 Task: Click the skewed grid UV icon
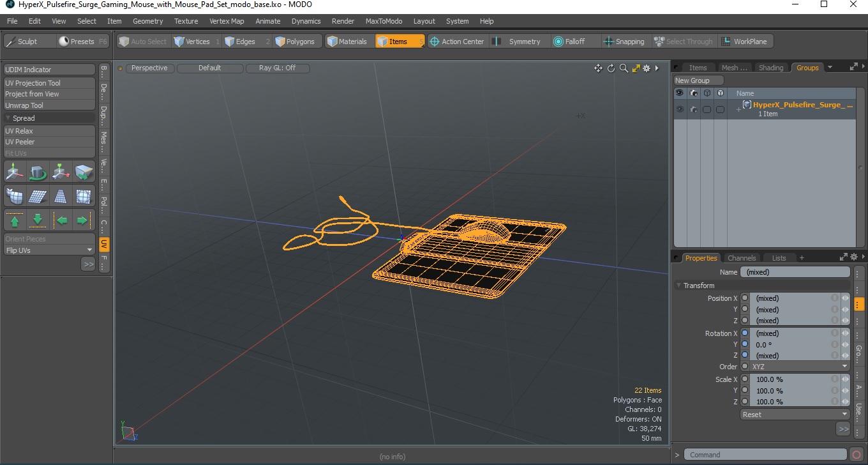pyautogui.click(x=38, y=196)
